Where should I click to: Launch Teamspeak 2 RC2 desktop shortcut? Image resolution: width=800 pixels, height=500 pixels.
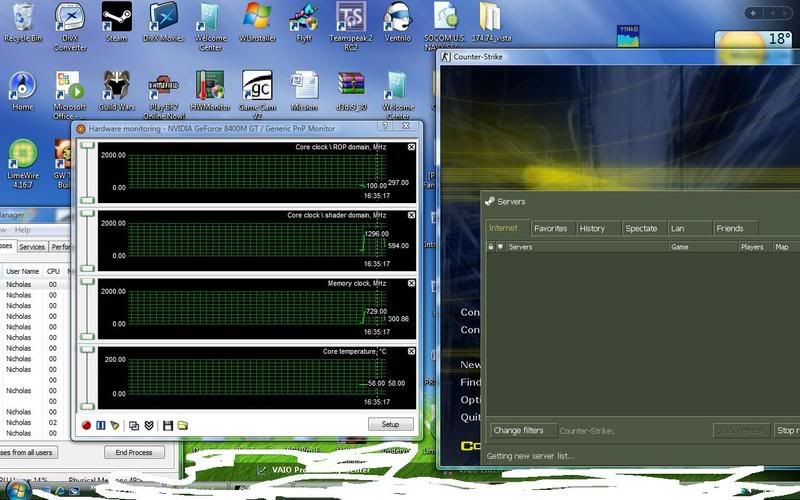click(x=351, y=27)
